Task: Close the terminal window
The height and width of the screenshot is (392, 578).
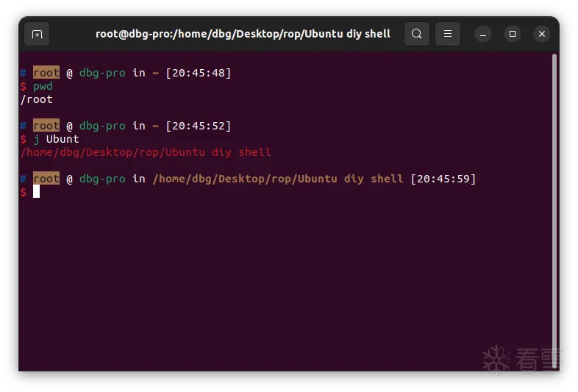Action: click(542, 34)
